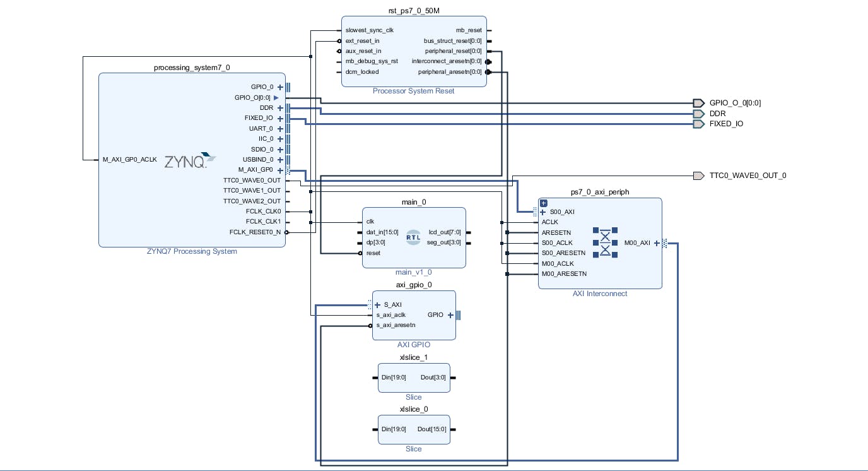
Task: Click the dcm_locked pin
Action: [x=362, y=71]
